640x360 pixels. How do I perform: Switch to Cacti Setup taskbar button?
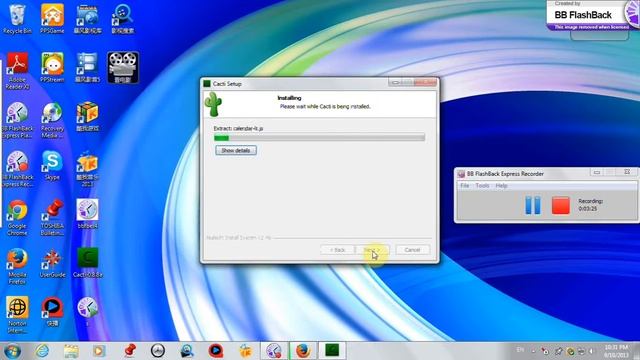[x=332, y=351]
